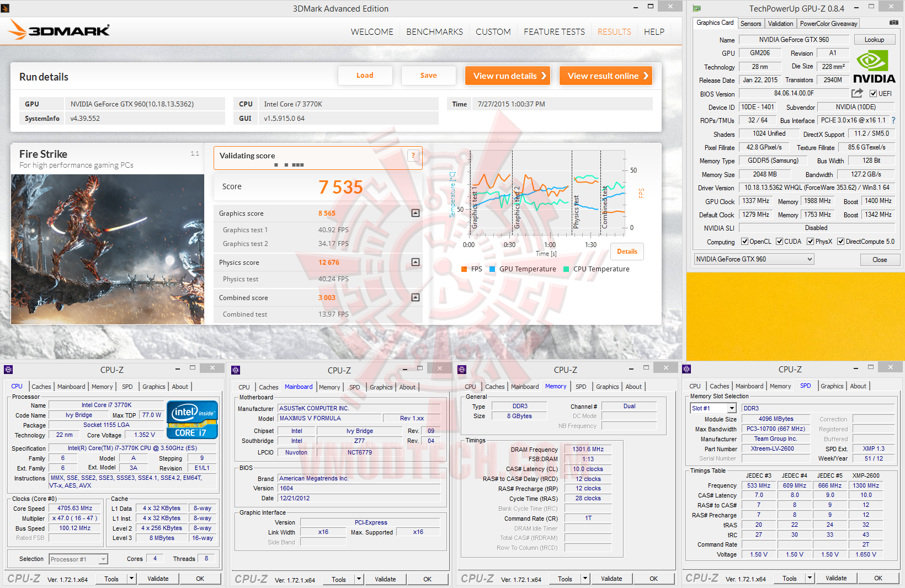
Task: Open Tools dropdown arrow in CPU-Z CPU window
Action: point(131,579)
